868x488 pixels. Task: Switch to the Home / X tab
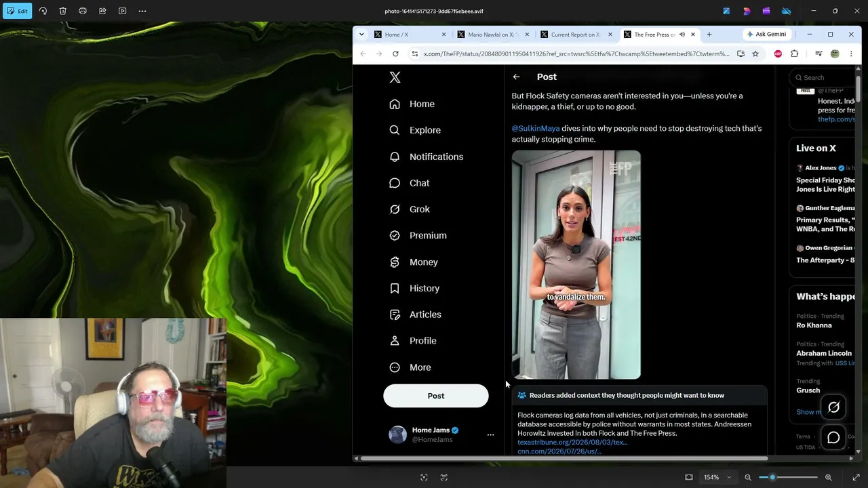[410, 35]
